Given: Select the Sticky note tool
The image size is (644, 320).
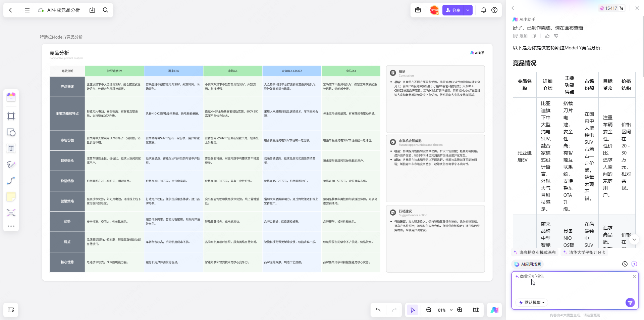Looking at the screenshot, I should click(11, 197).
